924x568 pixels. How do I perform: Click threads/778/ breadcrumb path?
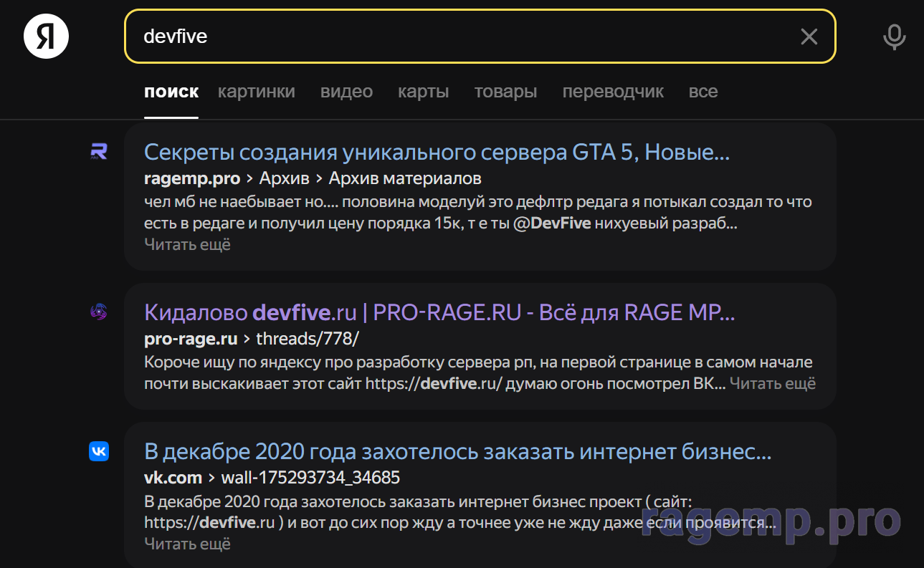click(308, 339)
